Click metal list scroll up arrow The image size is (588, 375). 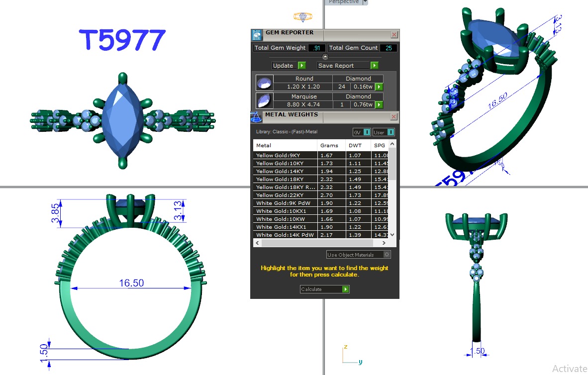tap(392, 144)
